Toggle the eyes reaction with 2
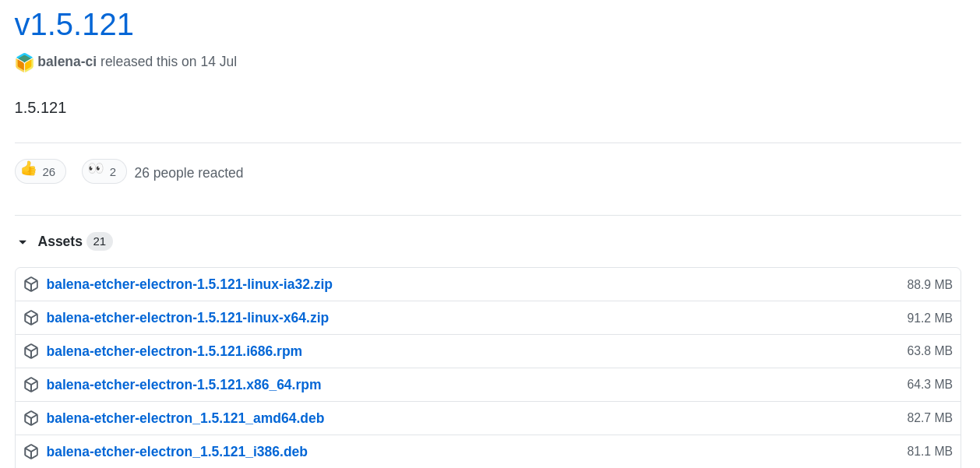Screen dimensions: 980x468 104,171
